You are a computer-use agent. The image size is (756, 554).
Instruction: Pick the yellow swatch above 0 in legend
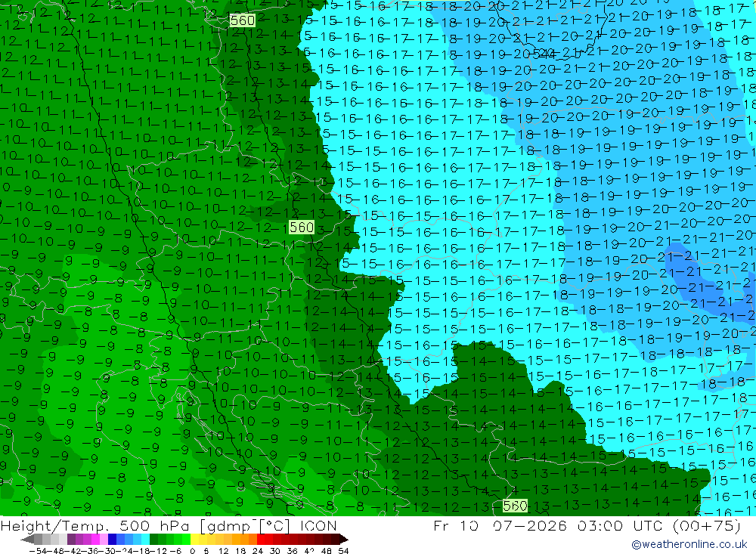194,539
